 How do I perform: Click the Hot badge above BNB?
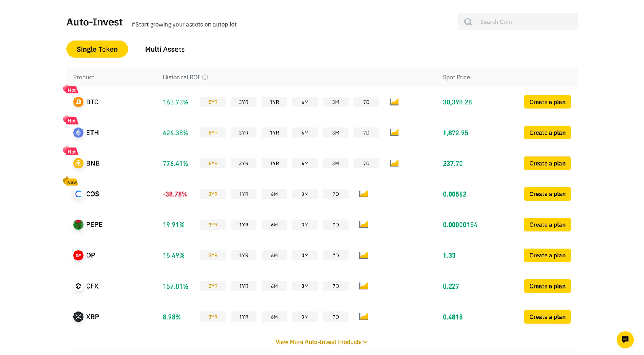[70, 151]
